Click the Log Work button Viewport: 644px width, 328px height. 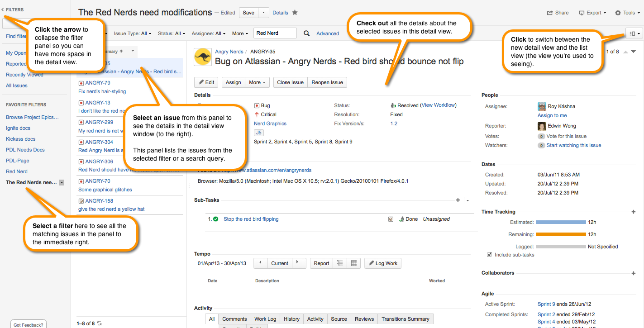coord(382,263)
